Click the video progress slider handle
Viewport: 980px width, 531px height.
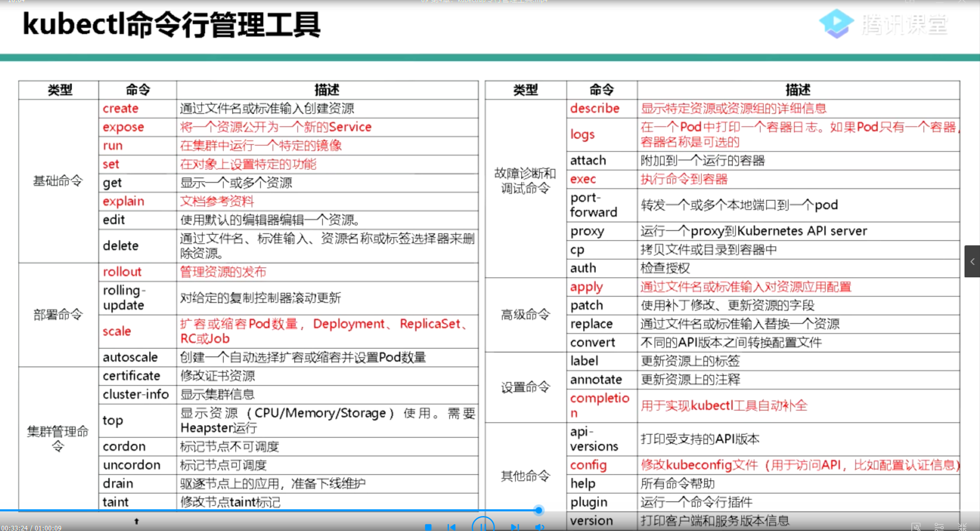coord(539,510)
